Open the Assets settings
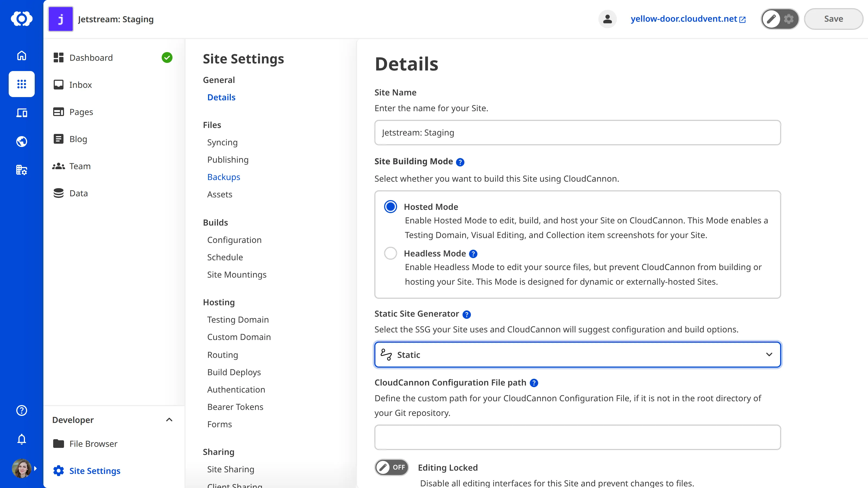This screenshot has width=868, height=488. 220,194
